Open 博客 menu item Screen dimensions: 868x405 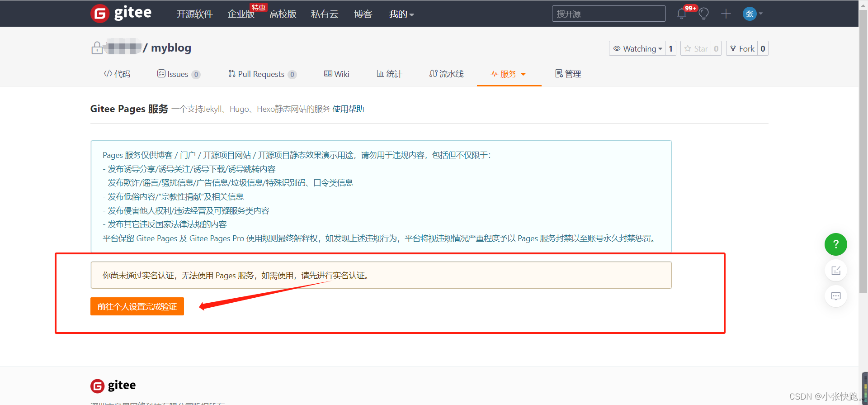pyautogui.click(x=363, y=14)
